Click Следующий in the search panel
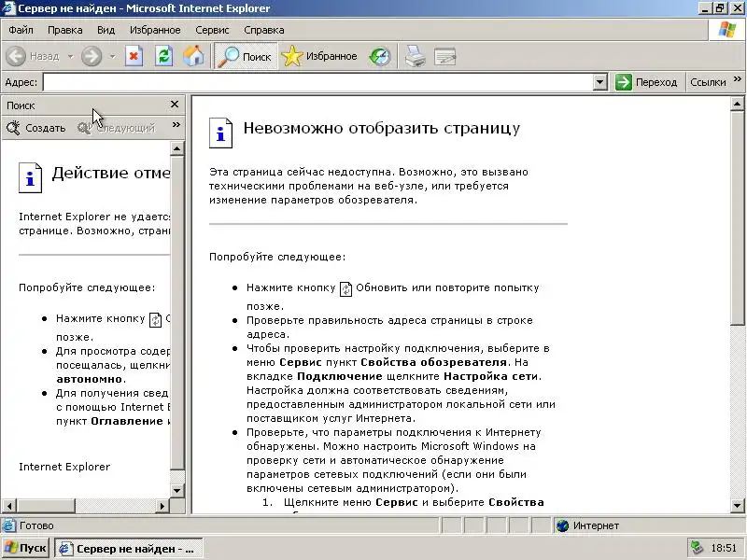 (x=117, y=128)
